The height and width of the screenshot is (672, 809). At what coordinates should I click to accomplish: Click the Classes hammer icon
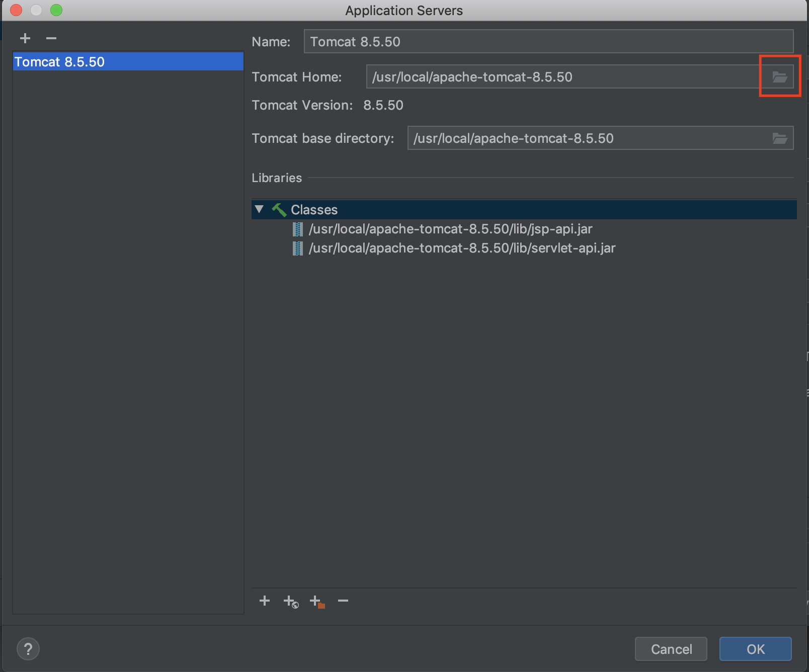pyautogui.click(x=279, y=209)
